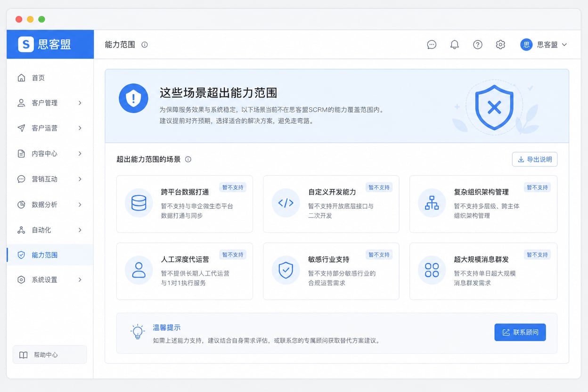Click the pie chart icon beside 数据分析
The image size is (588, 392).
tap(21, 204)
